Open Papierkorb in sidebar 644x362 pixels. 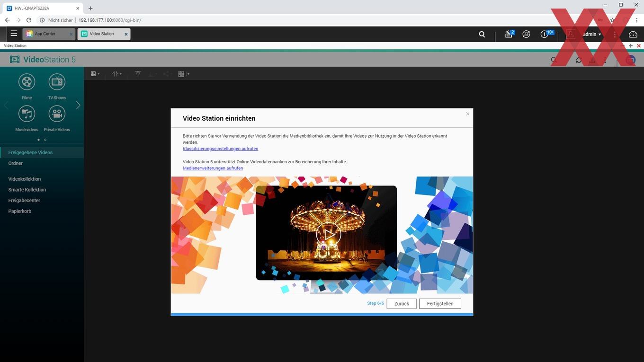point(42,211)
